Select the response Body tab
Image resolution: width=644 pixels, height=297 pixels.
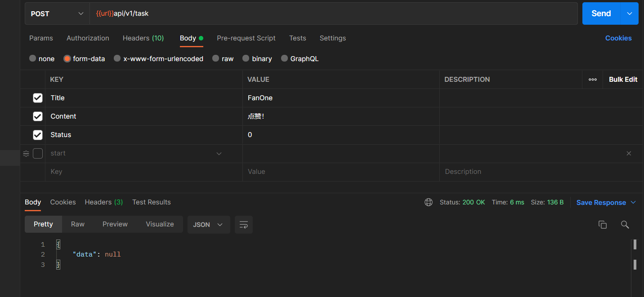tap(33, 202)
